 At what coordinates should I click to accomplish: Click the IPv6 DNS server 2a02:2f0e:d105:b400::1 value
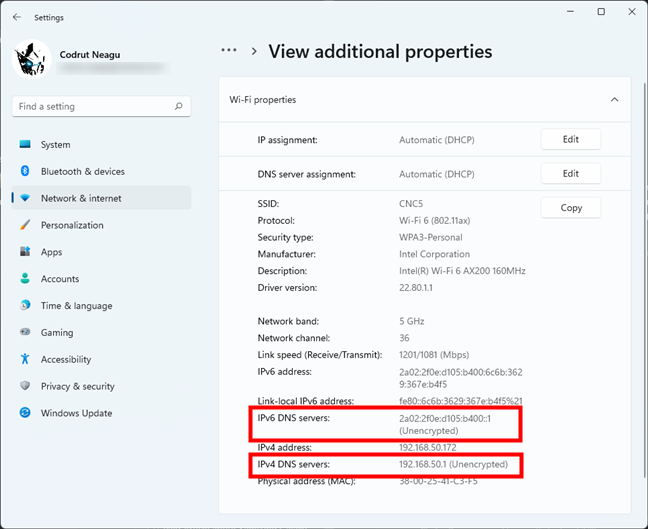tap(445, 424)
